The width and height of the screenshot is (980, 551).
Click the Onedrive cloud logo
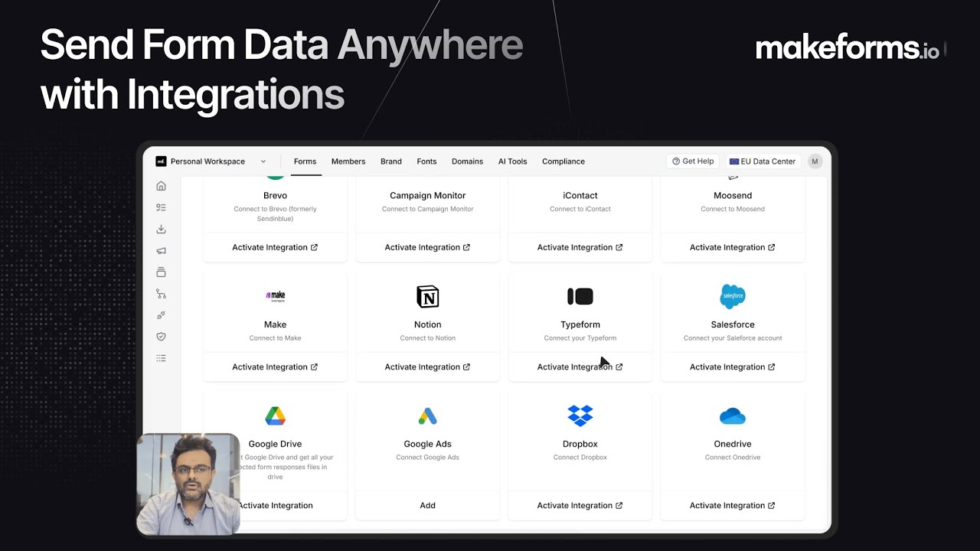733,416
